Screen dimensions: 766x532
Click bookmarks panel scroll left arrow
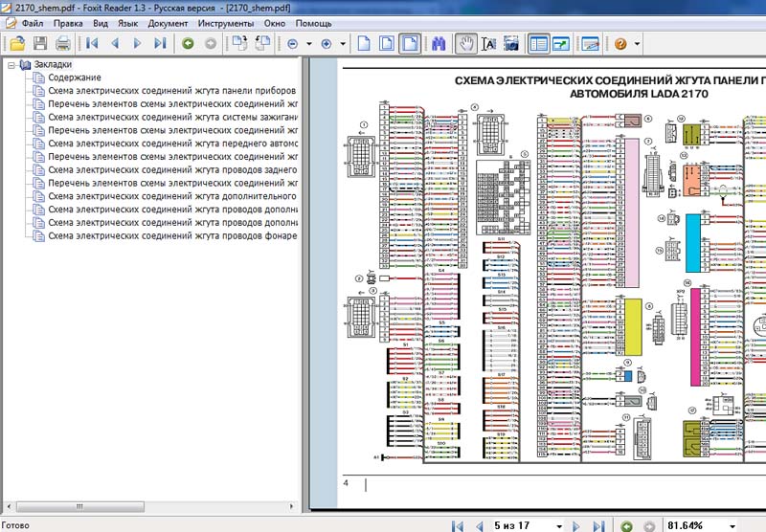pos(9,506)
